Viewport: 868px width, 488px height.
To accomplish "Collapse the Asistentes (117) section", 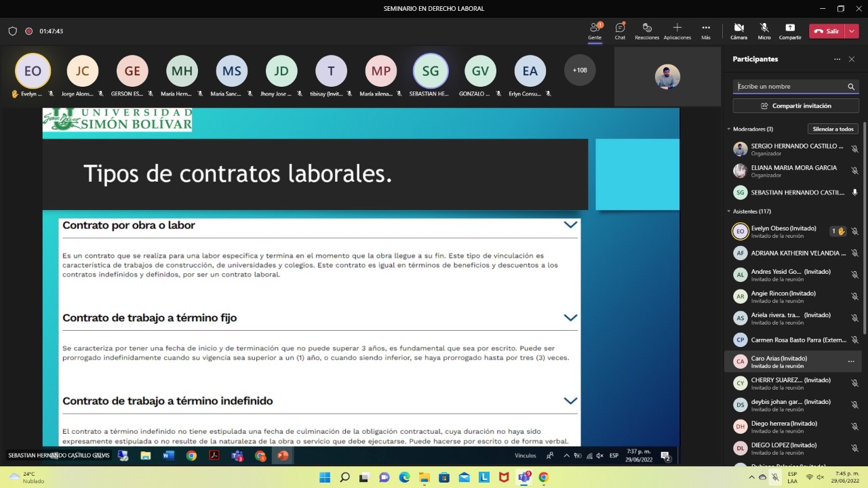I will click(x=729, y=211).
